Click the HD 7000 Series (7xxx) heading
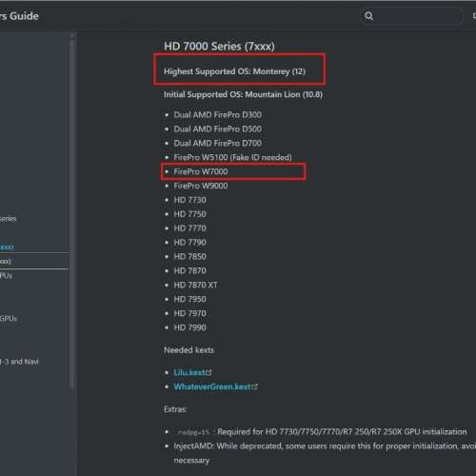Viewport: 476px width, 476px height. coord(219,47)
